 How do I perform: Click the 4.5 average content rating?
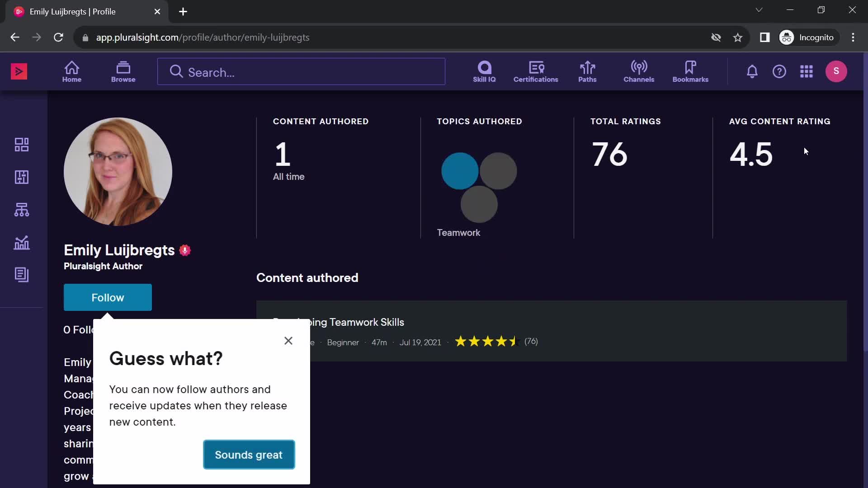751,154
